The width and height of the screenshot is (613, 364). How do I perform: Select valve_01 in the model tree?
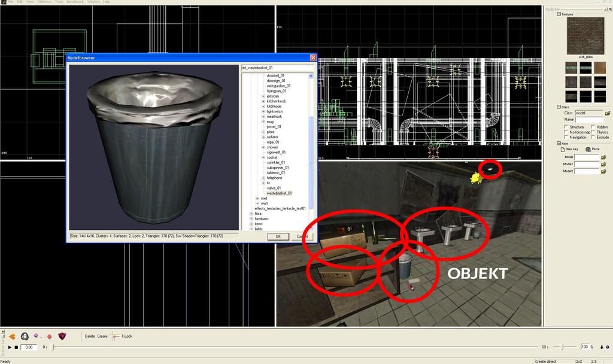pyautogui.click(x=274, y=188)
